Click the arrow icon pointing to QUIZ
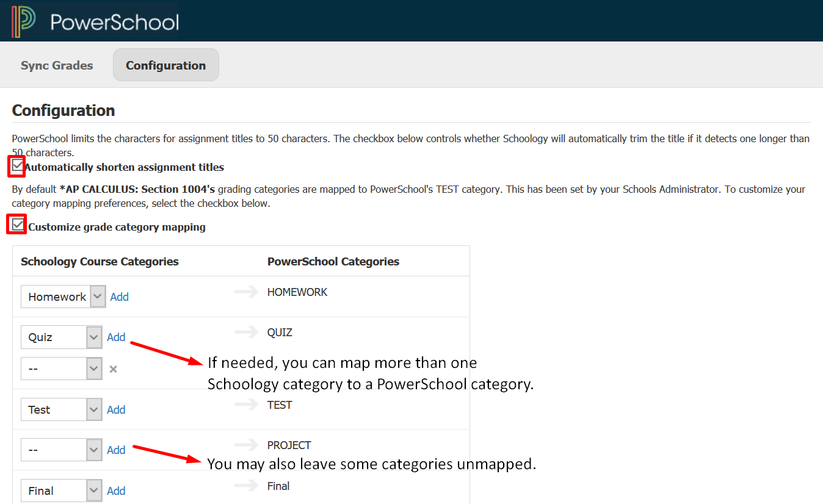 point(246,333)
